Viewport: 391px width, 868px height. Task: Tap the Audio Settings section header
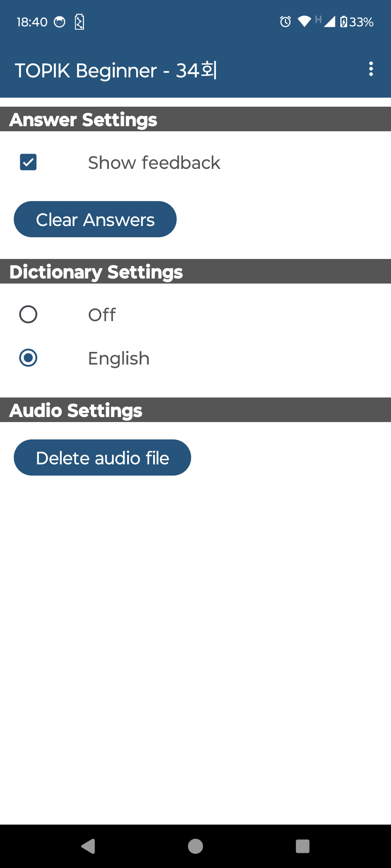[x=76, y=410]
